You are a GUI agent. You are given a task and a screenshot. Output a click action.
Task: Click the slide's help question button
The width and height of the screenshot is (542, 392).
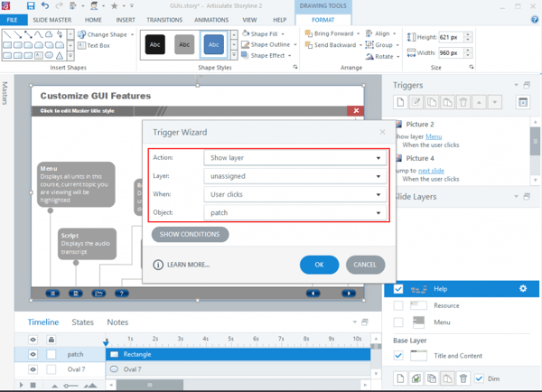[x=122, y=294]
